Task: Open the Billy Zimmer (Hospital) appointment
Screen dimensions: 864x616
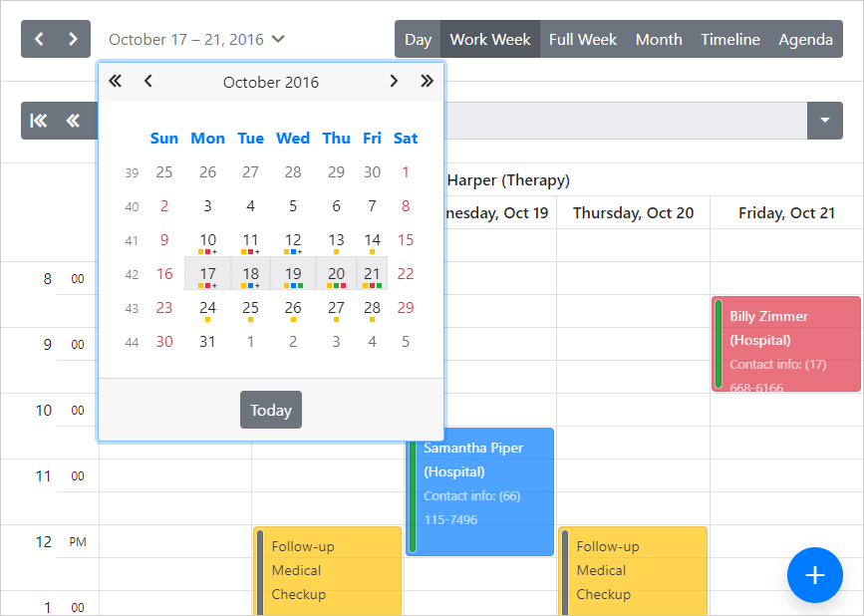Action: 786,344
